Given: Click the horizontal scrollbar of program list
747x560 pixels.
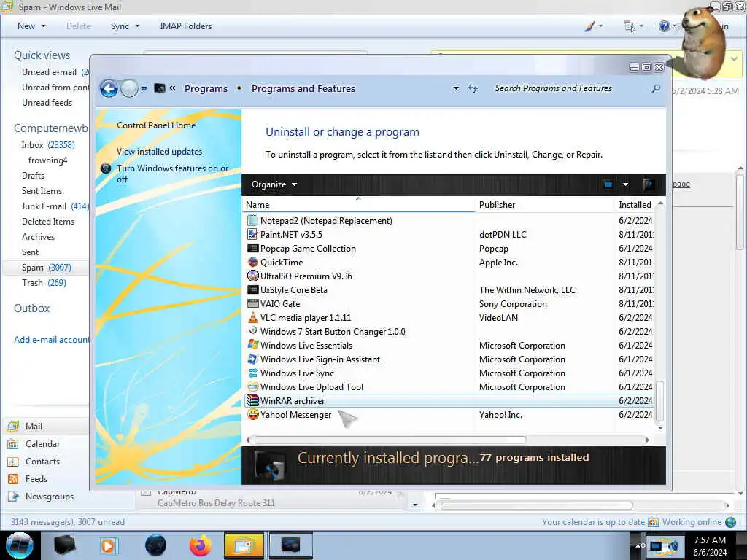Looking at the screenshot, I should [390, 440].
